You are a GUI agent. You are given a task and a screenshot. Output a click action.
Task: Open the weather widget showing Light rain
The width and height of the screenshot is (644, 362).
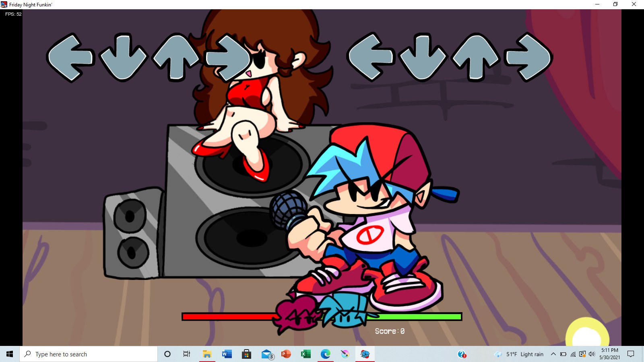(519, 354)
